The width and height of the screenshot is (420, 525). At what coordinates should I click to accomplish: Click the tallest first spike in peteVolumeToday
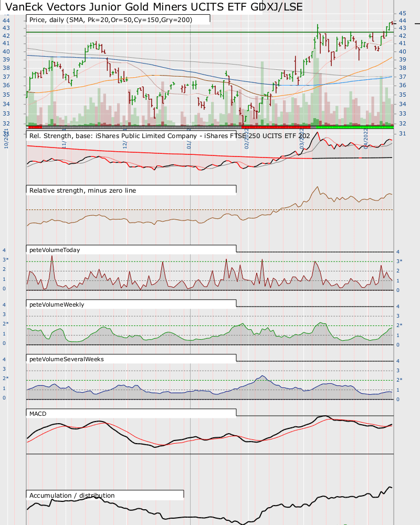[51, 257]
